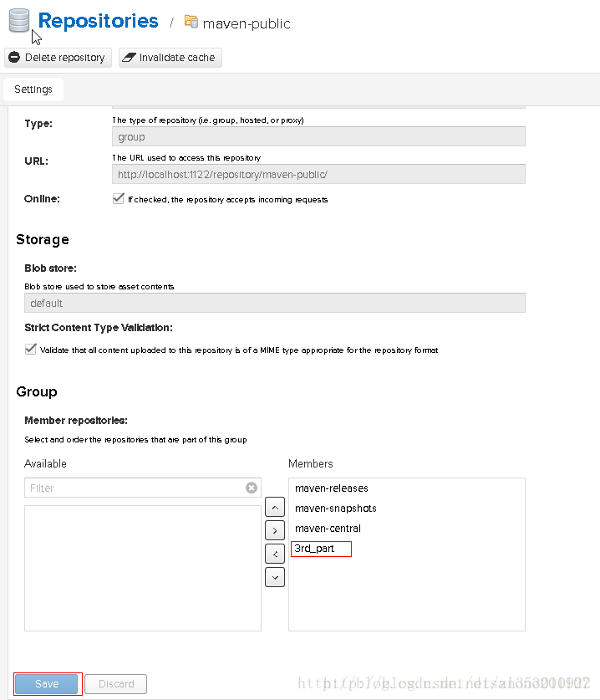The image size is (600, 700).
Task: Click the maven-public folder icon
Action: click(191, 22)
